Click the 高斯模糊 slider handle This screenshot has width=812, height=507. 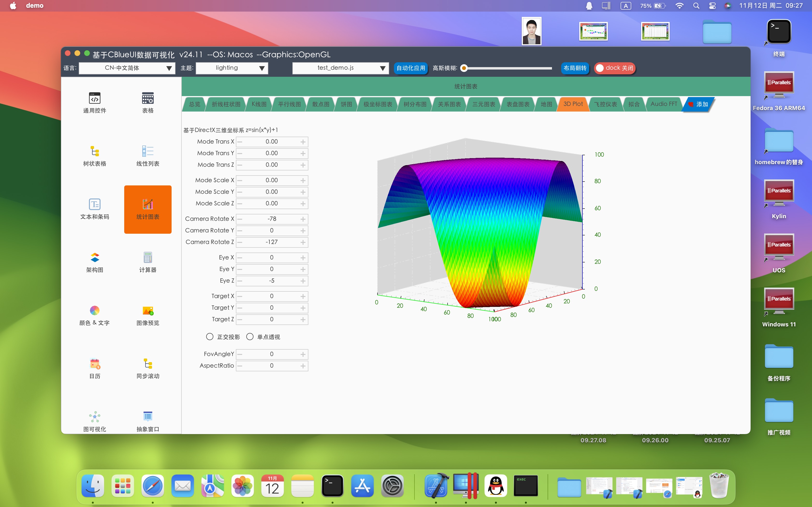pyautogui.click(x=464, y=68)
